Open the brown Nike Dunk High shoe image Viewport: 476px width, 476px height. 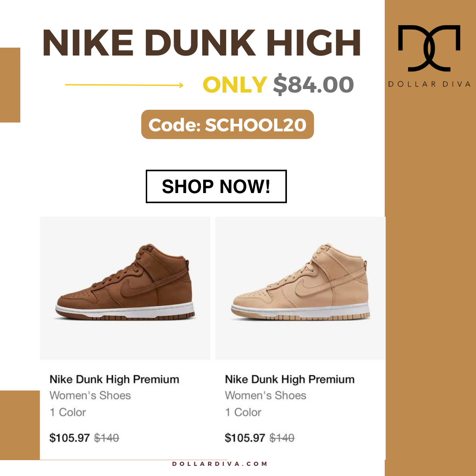pyautogui.click(x=125, y=288)
